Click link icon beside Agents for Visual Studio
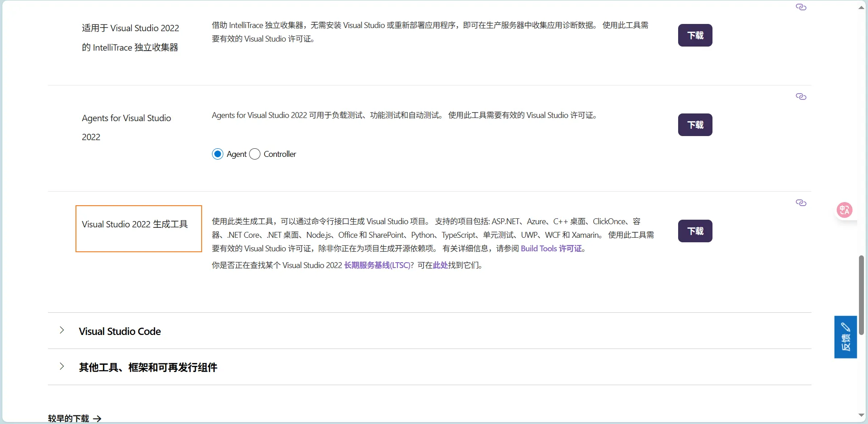The width and height of the screenshot is (868, 424). click(801, 97)
